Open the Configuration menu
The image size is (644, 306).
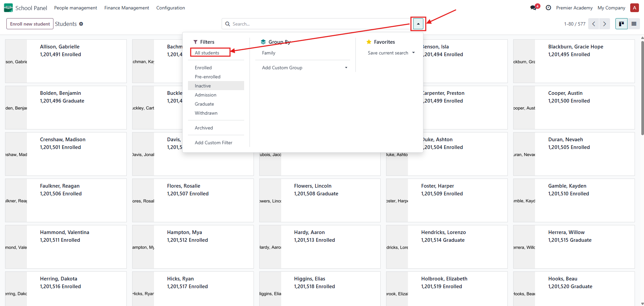(x=171, y=8)
